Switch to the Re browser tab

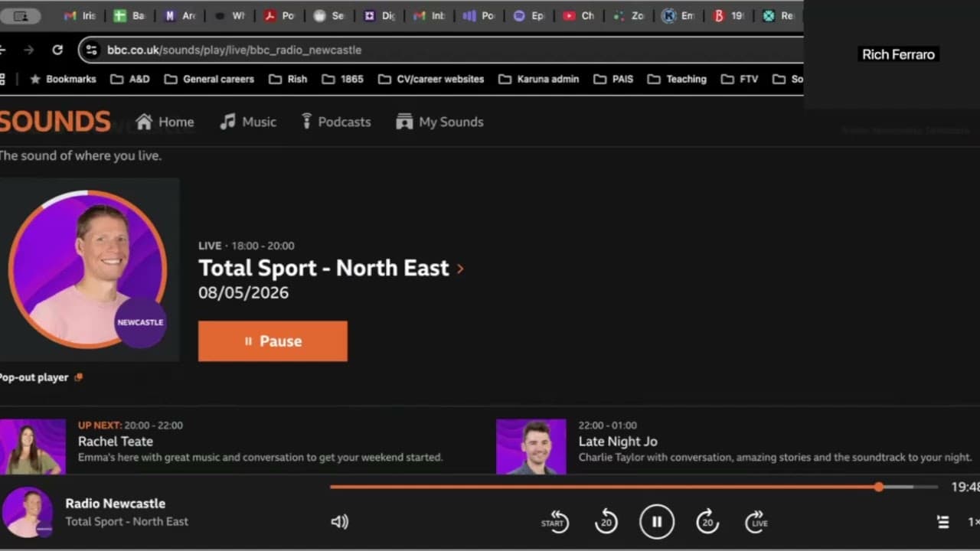click(777, 15)
